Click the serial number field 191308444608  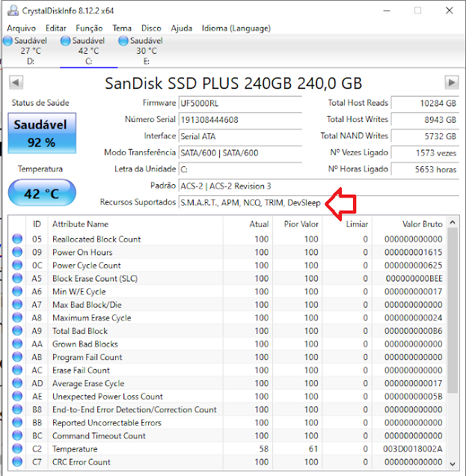[240, 120]
